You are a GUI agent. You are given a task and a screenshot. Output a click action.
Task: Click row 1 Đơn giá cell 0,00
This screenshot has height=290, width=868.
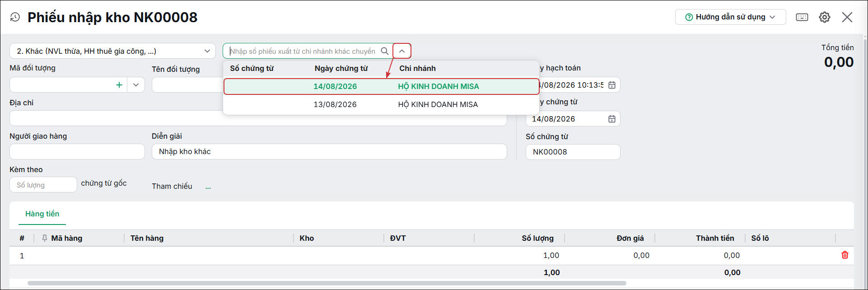tap(610, 255)
